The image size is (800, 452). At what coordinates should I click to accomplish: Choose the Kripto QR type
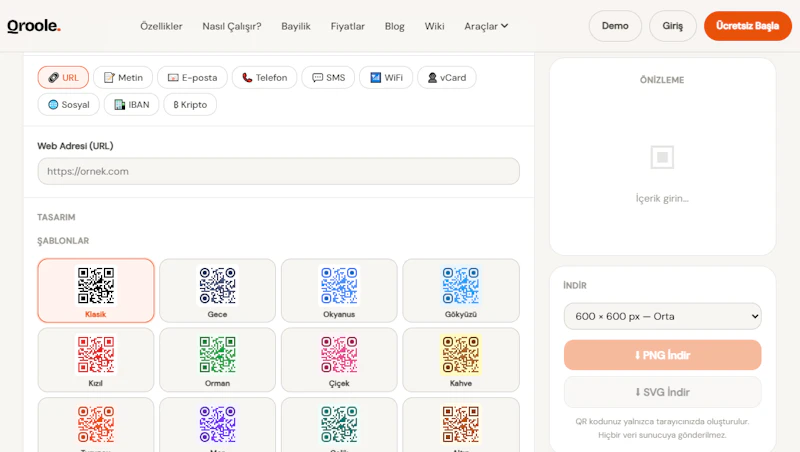190,105
